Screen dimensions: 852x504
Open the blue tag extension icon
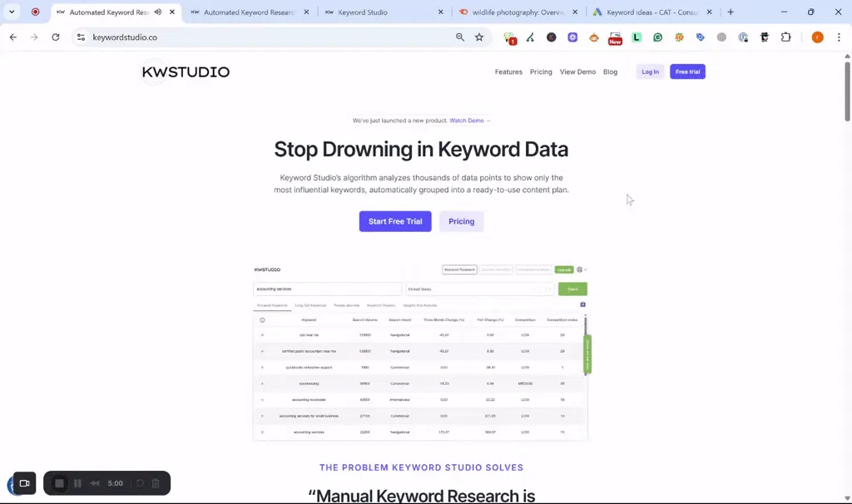(x=701, y=37)
